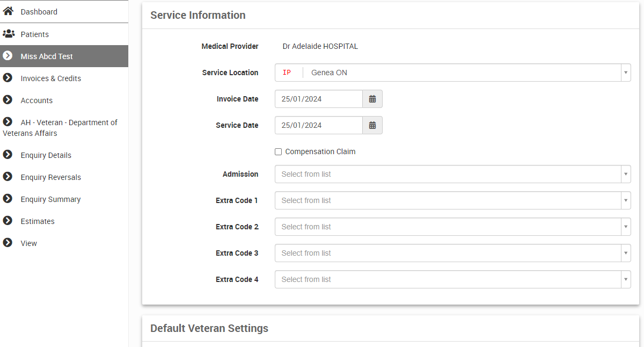Expand the Service Location dropdown
This screenshot has width=644, height=347.
pos(625,73)
